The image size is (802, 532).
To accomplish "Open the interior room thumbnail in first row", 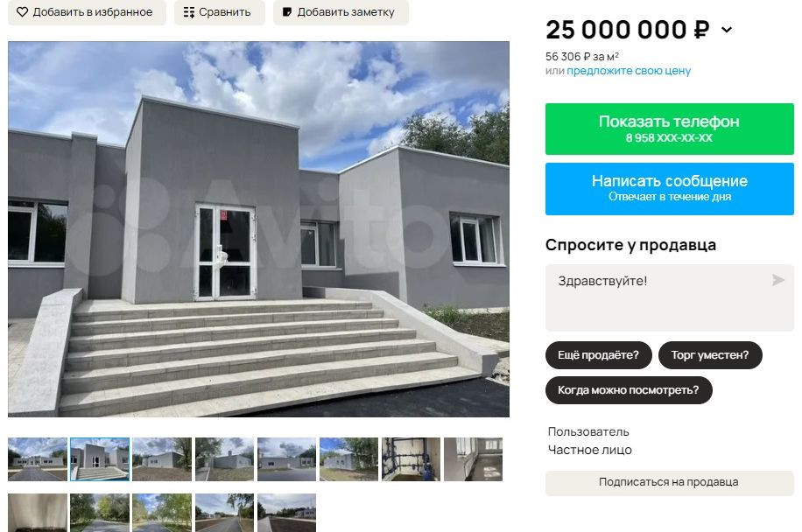I will click(x=473, y=458).
